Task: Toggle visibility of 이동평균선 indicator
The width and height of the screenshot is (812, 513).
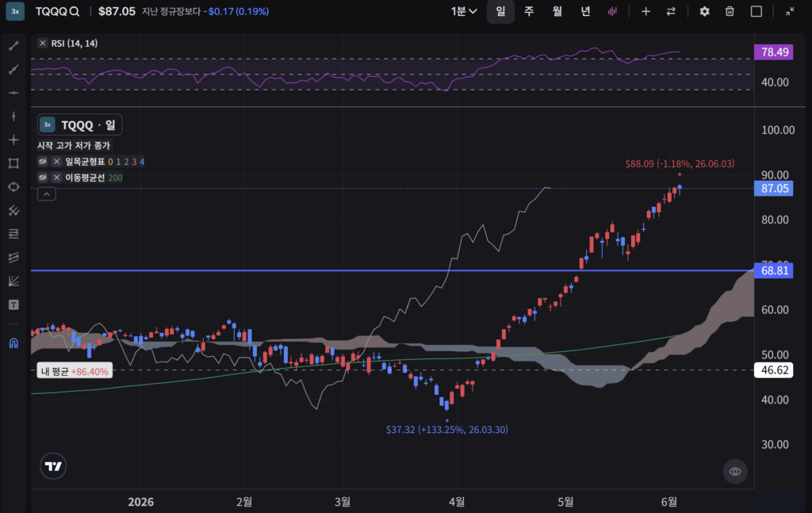Action: tap(43, 178)
